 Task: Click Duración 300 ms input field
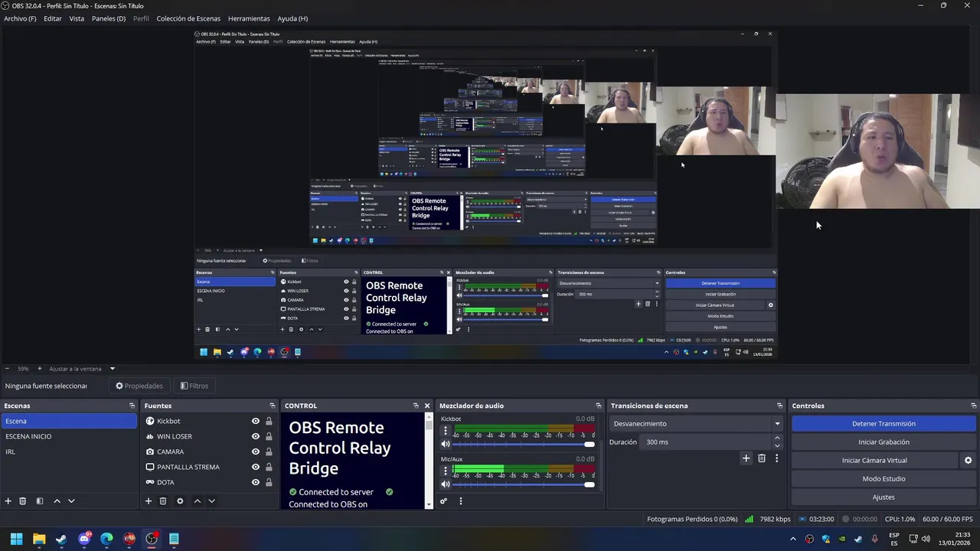tap(707, 442)
